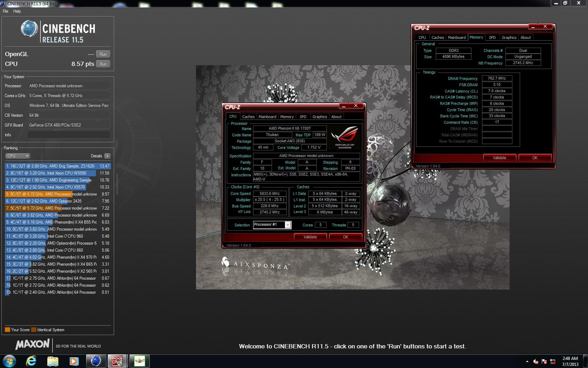Click into the Info field
This screenshot has height=368, width=588.
tap(69, 135)
